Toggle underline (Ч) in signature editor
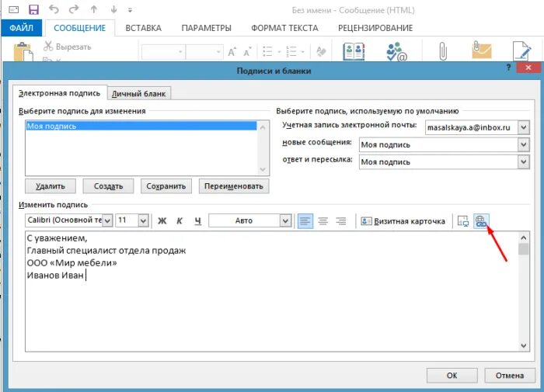This screenshot has width=544, height=392. pyautogui.click(x=197, y=220)
